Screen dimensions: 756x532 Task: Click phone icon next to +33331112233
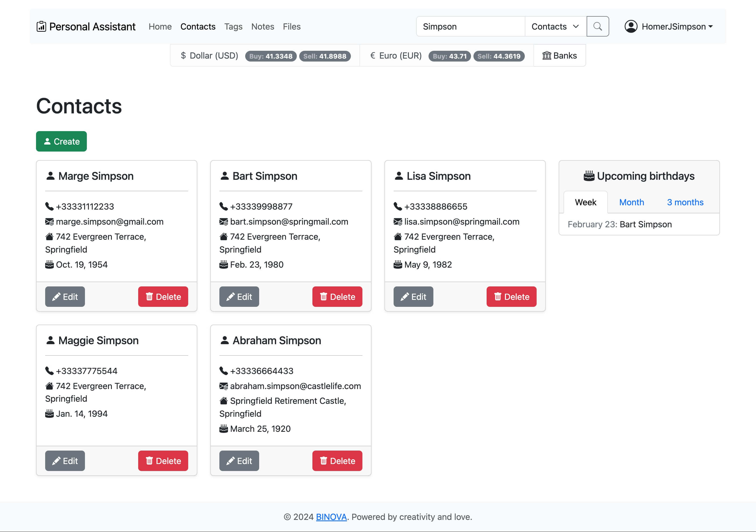coord(49,206)
